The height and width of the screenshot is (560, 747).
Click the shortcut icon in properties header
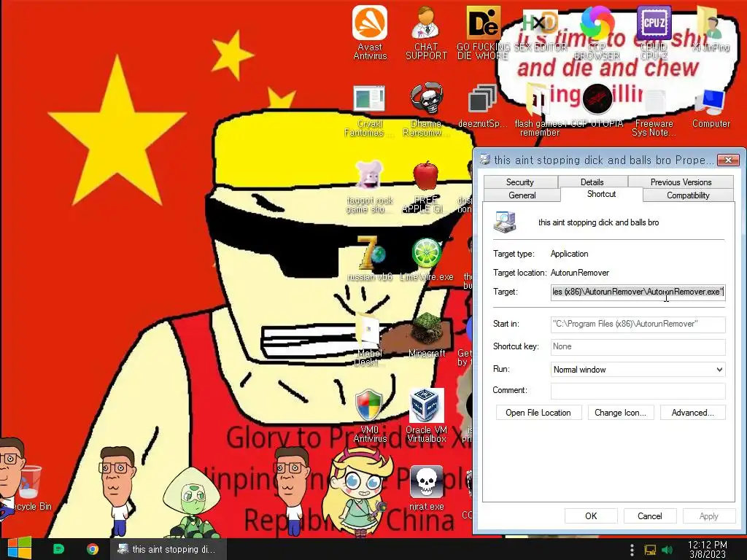[x=506, y=222]
